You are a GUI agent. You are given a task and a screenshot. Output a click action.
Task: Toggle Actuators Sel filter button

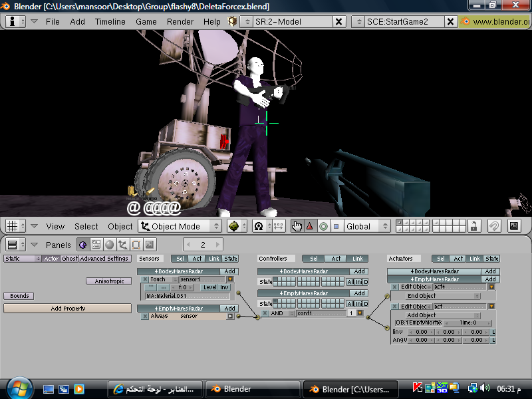(440, 259)
